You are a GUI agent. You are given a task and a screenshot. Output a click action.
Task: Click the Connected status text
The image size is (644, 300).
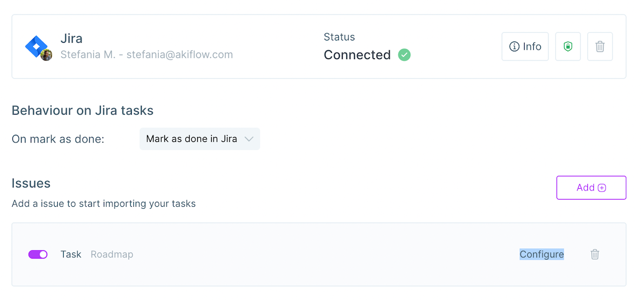(357, 54)
